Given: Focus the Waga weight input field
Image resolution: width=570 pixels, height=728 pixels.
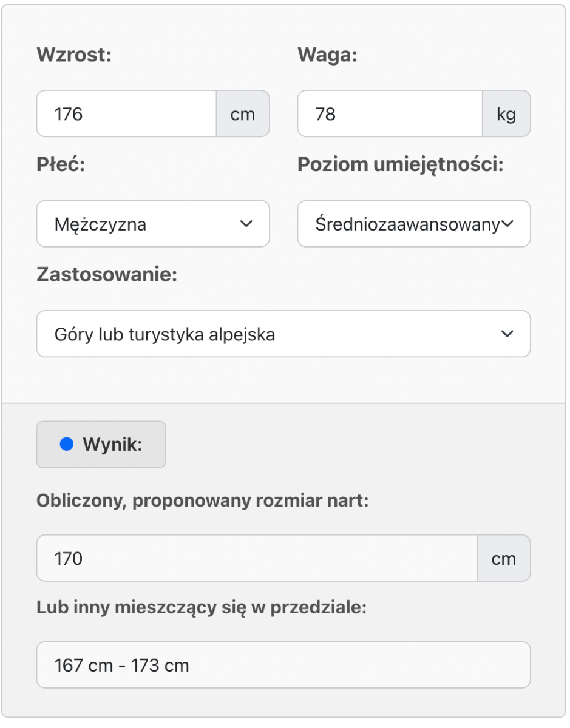Looking at the screenshot, I should pos(390,114).
